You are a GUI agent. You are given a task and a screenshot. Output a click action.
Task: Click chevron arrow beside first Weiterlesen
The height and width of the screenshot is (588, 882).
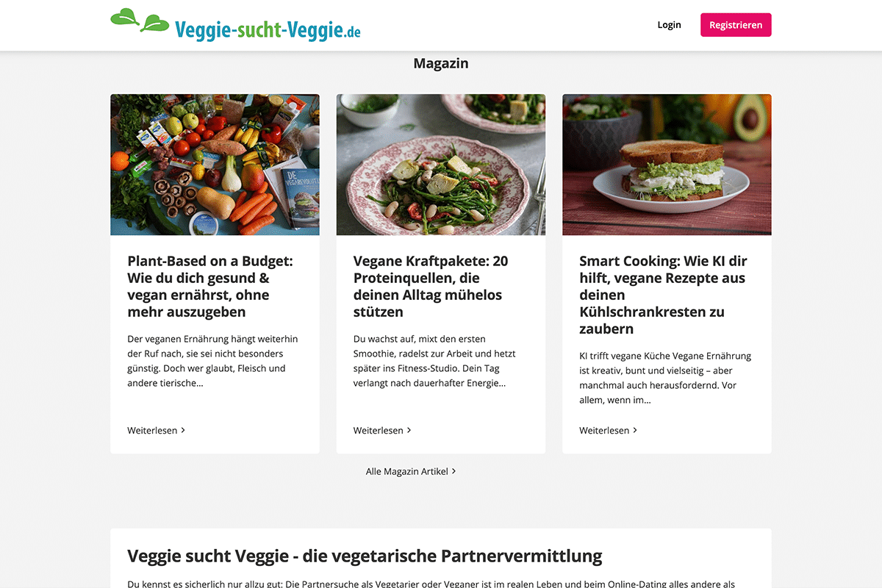pos(183,430)
